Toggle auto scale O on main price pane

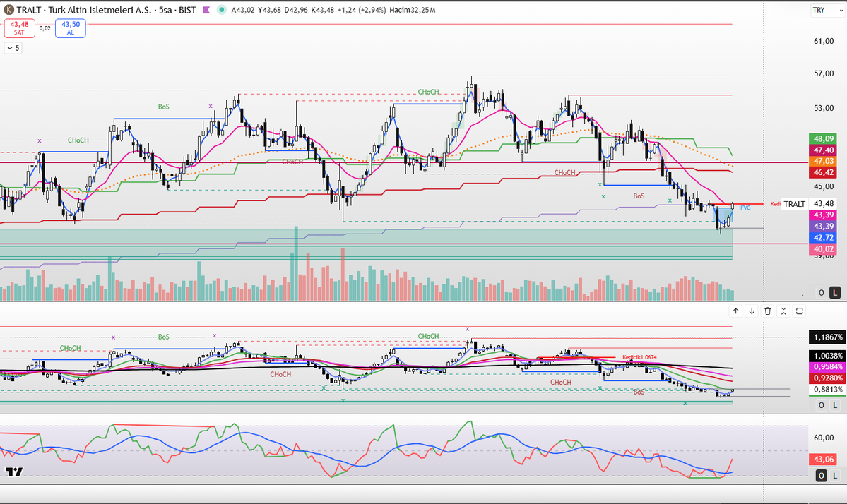point(821,292)
